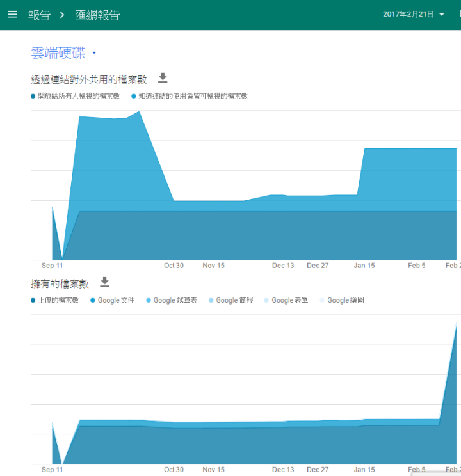This screenshot has height=476, width=461.
Task: Click Sep 11 label on sharing chart
Action: pos(53,266)
